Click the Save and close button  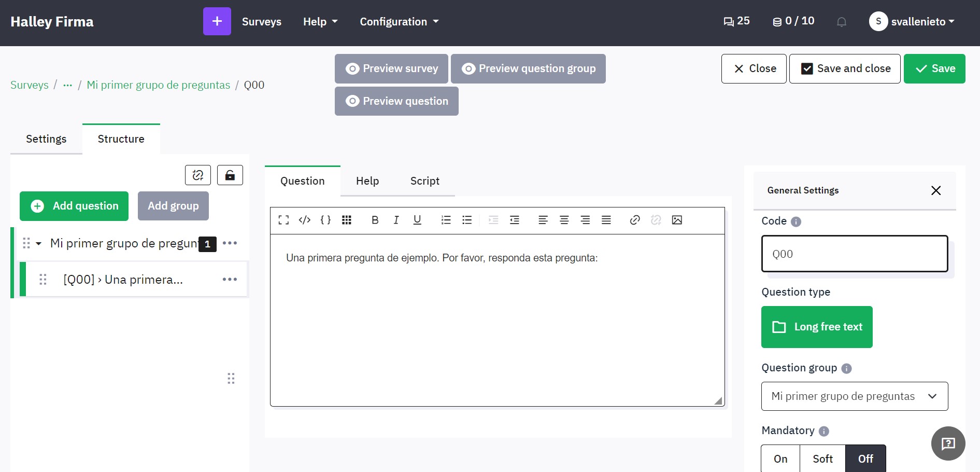click(845, 68)
